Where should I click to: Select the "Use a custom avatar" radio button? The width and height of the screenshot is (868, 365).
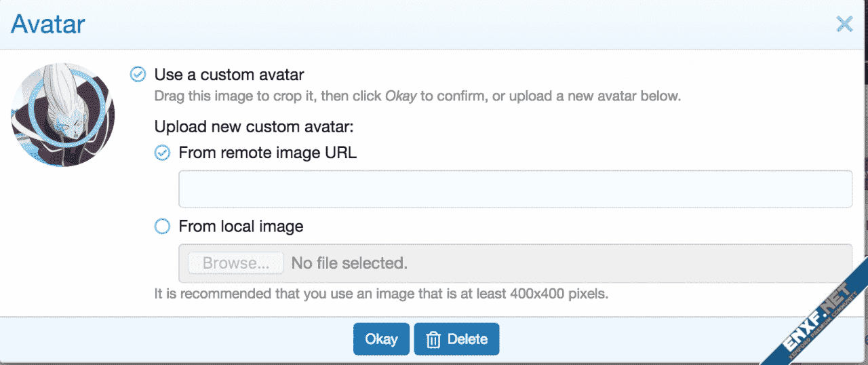point(138,74)
